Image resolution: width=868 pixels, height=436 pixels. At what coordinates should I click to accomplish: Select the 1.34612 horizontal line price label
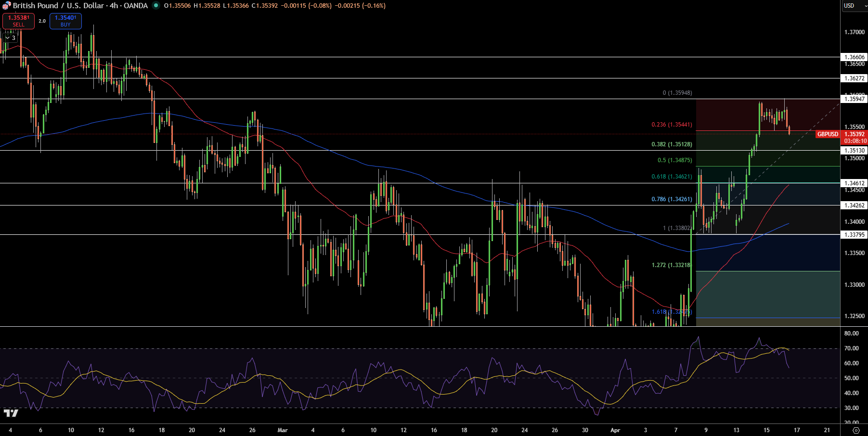click(x=854, y=183)
